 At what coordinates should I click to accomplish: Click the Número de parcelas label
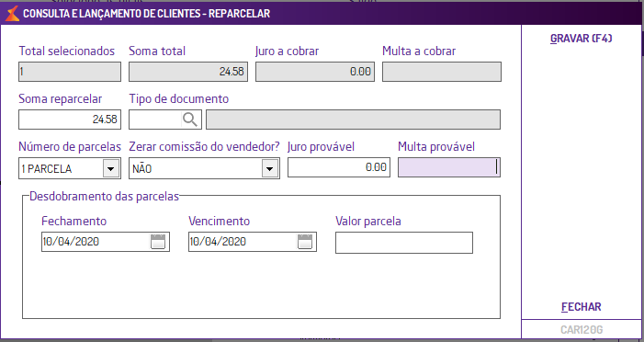(x=70, y=147)
